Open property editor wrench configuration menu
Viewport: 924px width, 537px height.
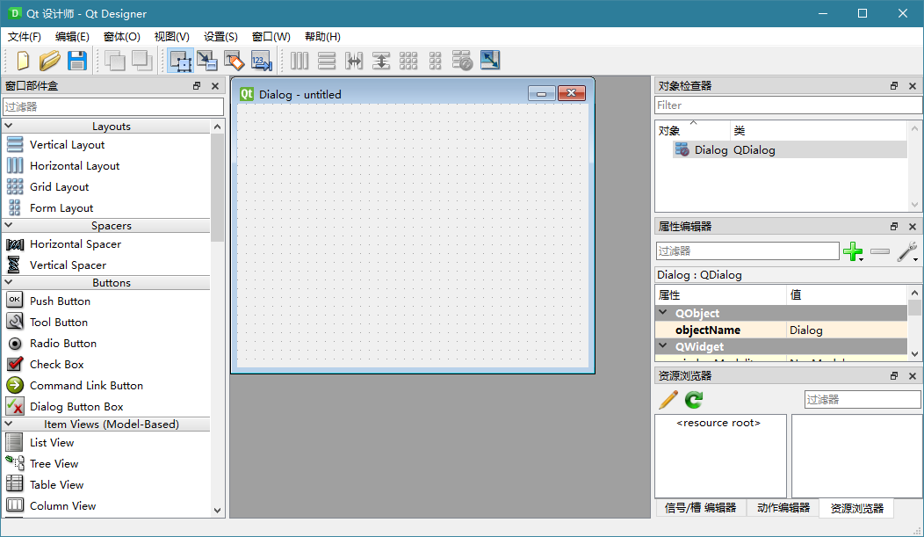click(908, 252)
